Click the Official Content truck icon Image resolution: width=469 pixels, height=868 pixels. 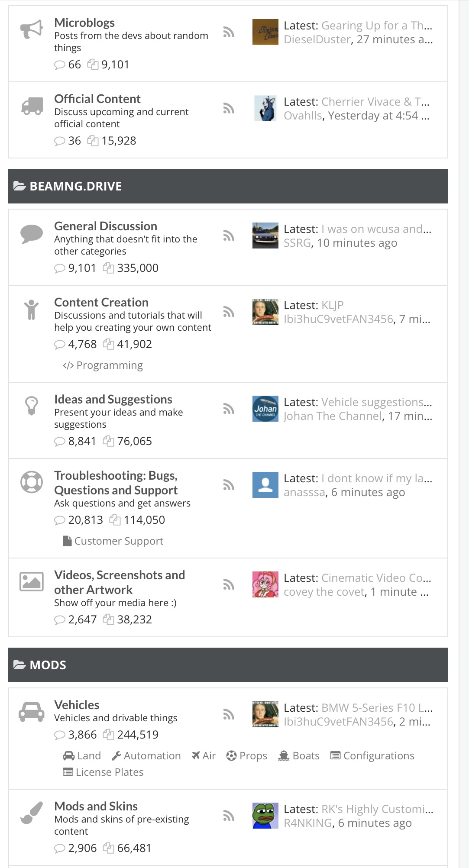tap(32, 106)
